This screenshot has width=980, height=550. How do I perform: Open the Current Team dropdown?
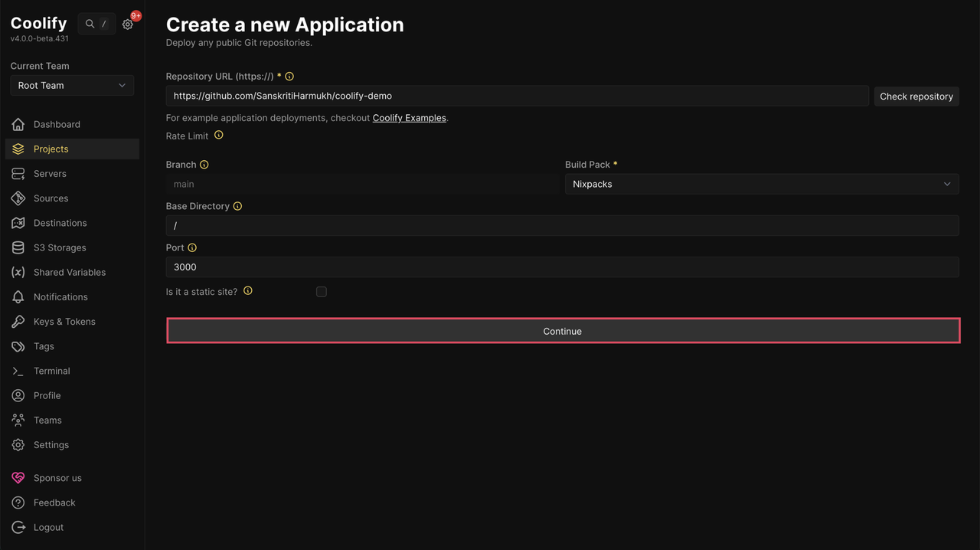[x=72, y=85]
